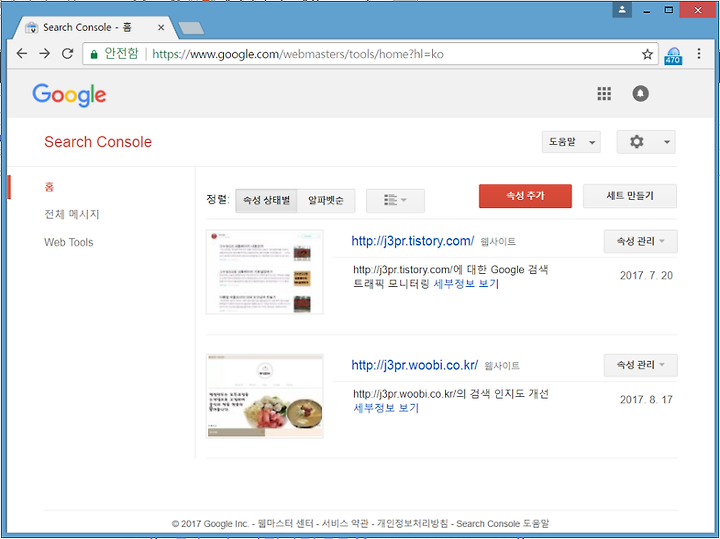720x539 pixels.
Task: Click the browser forward arrow
Action: [x=45, y=54]
